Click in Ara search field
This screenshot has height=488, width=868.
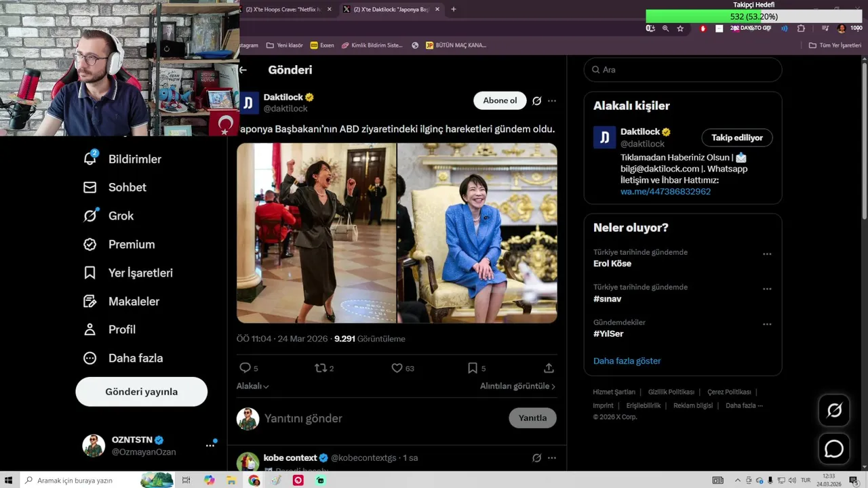(x=683, y=70)
